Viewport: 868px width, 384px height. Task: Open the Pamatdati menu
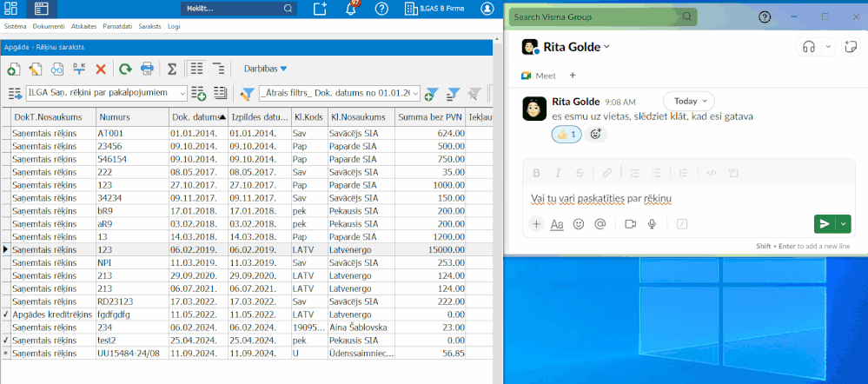pyautogui.click(x=117, y=26)
